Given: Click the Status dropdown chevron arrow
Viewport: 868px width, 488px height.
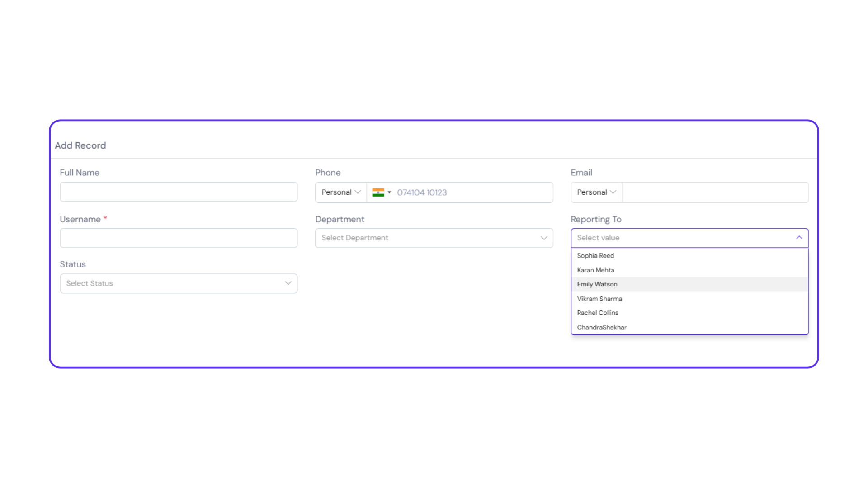Looking at the screenshot, I should pyautogui.click(x=288, y=283).
